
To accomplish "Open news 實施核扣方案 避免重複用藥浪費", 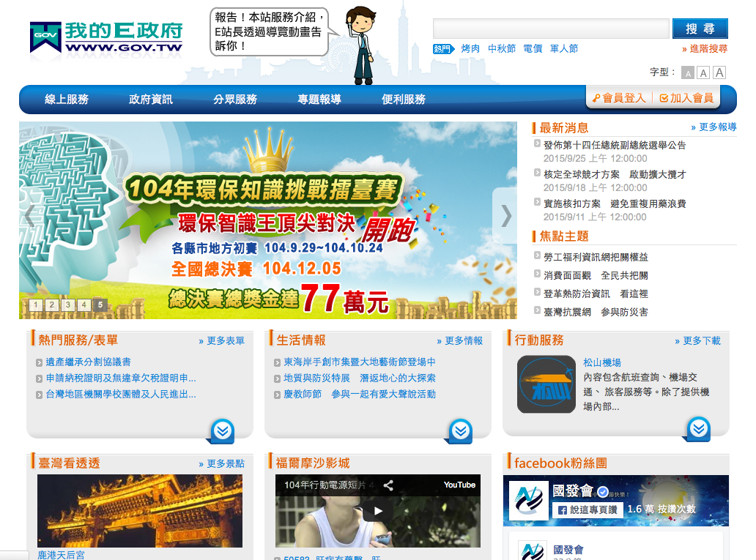I will (x=615, y=204).
